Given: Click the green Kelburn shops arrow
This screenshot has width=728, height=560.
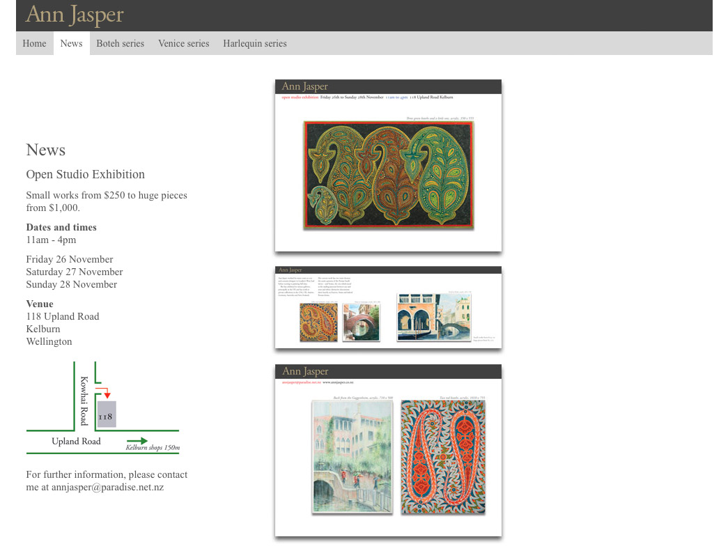Looking at the screenshot, I should (x=137, y=441).
